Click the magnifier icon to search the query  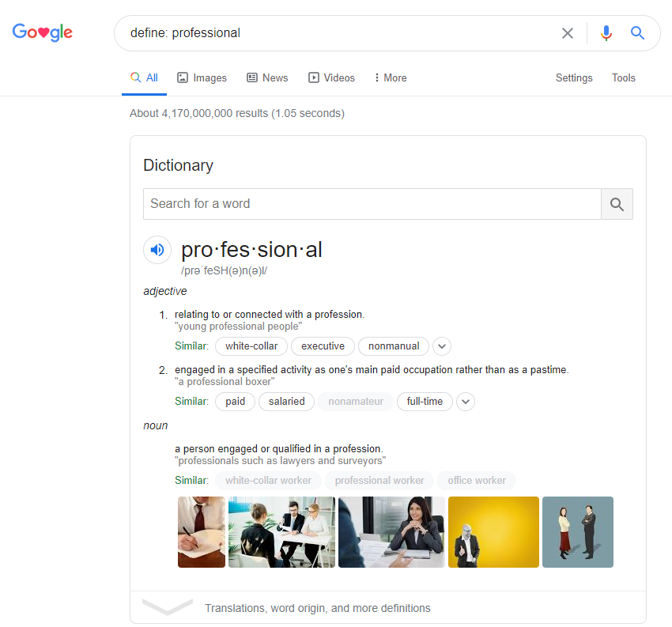click(x=637, y=33)
